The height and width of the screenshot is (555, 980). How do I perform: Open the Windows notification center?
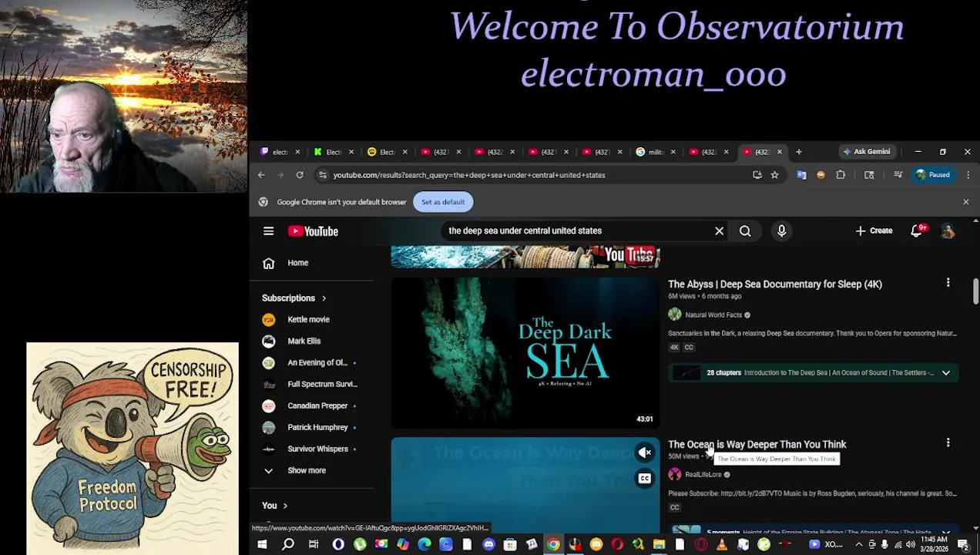(x=963, y=545)
